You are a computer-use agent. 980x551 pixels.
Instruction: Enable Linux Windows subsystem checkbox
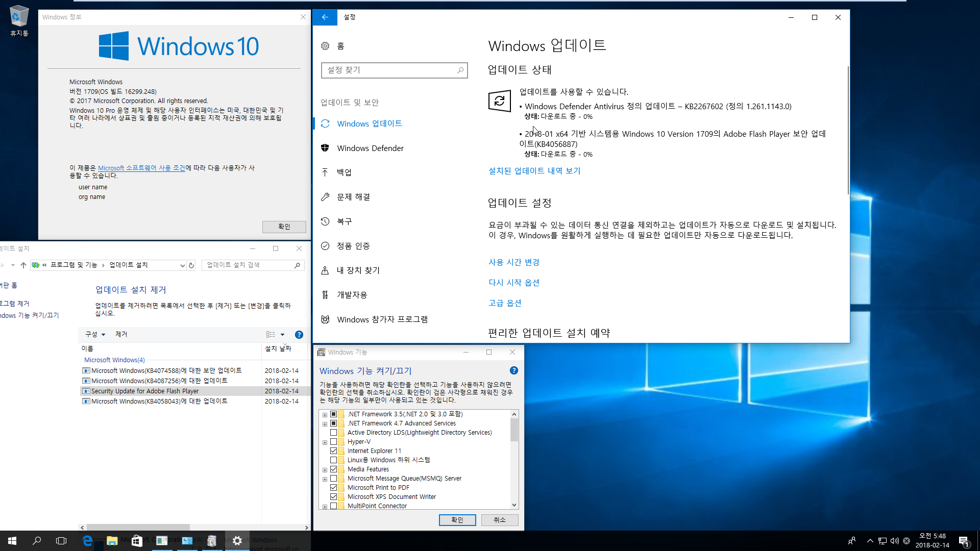(x=333, y=460)
